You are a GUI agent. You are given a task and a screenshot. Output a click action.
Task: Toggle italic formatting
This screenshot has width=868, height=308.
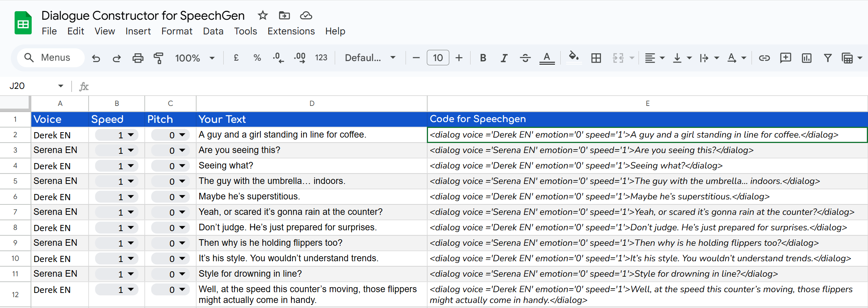pyautogui.click(x=504, y=58)
